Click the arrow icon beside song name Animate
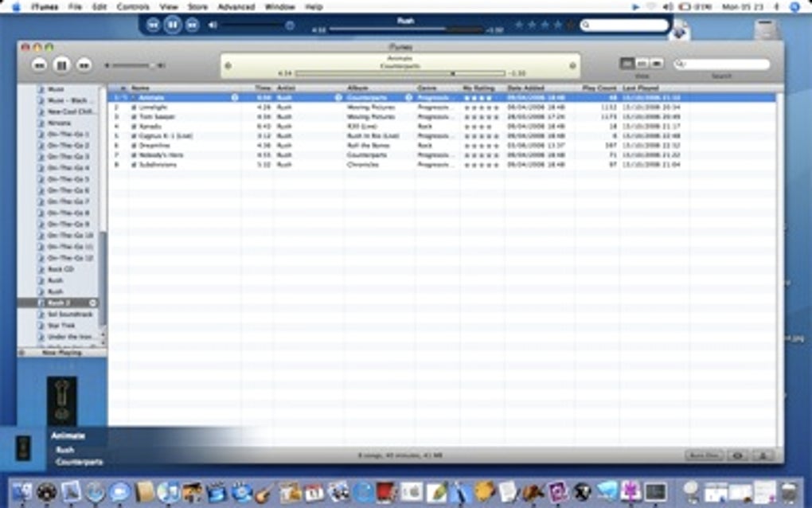 (235, 97)
